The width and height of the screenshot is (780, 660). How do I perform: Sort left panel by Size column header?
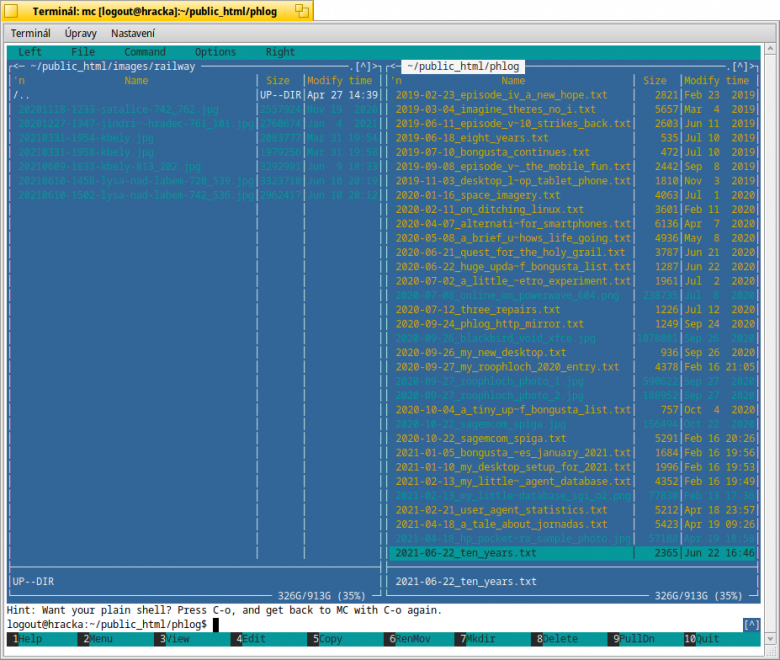pos(278,81)
